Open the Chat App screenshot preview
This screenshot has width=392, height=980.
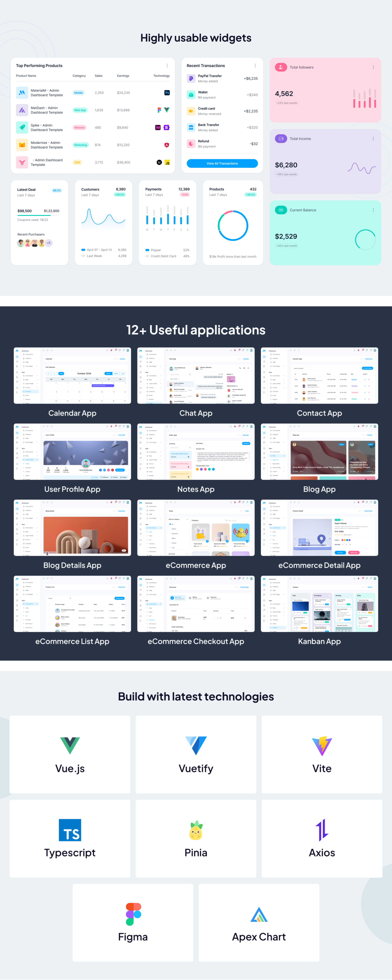point(196,376)
